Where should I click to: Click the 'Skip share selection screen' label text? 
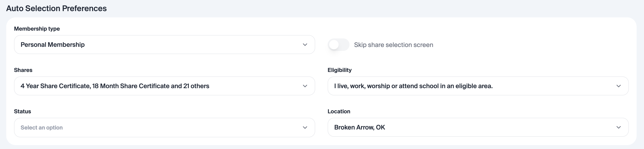(393, 45)
